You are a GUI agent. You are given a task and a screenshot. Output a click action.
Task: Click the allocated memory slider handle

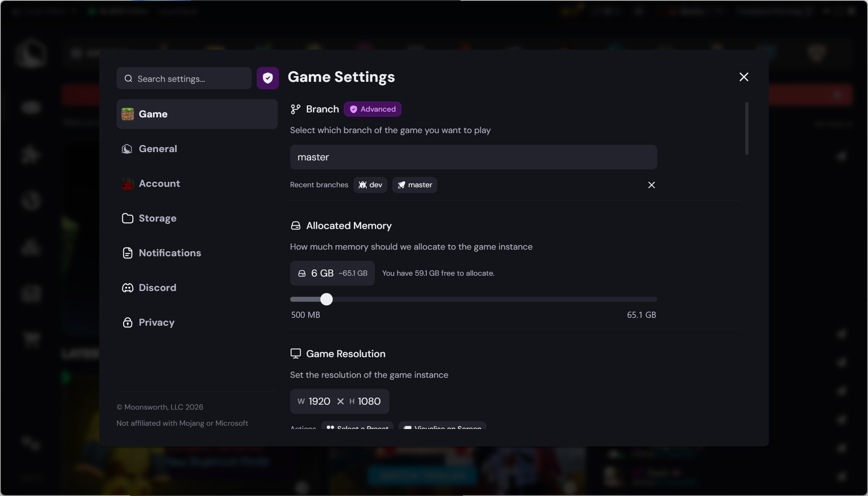tap(327, 299)
